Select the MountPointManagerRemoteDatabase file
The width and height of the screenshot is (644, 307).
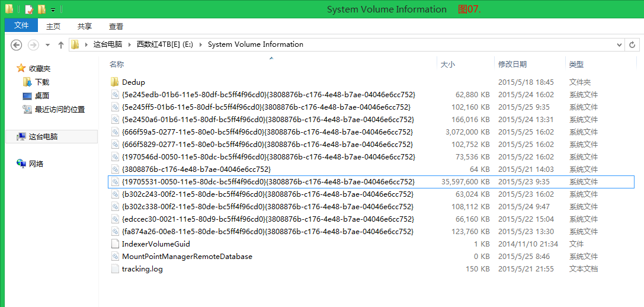[x=372, y=257]
